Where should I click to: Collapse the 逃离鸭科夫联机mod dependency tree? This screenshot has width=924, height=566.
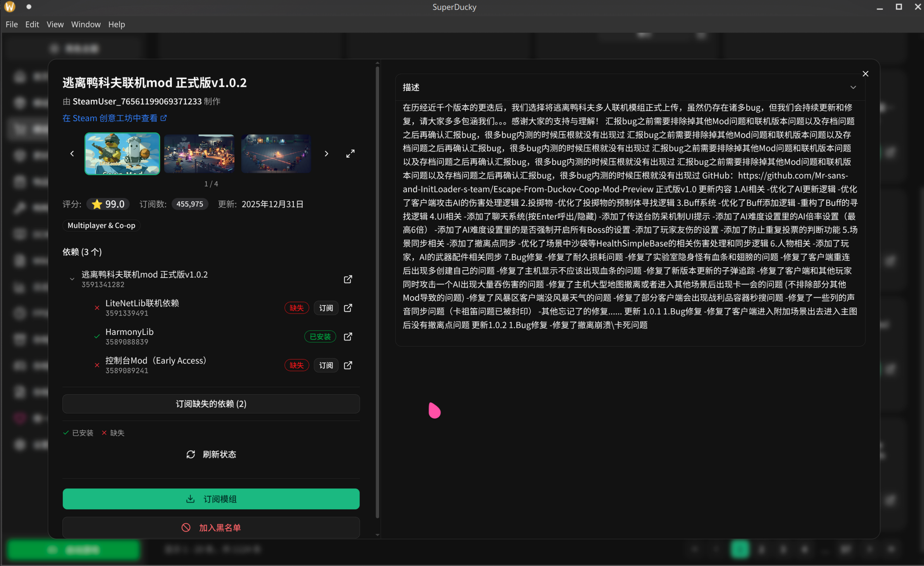click(72, 278)
